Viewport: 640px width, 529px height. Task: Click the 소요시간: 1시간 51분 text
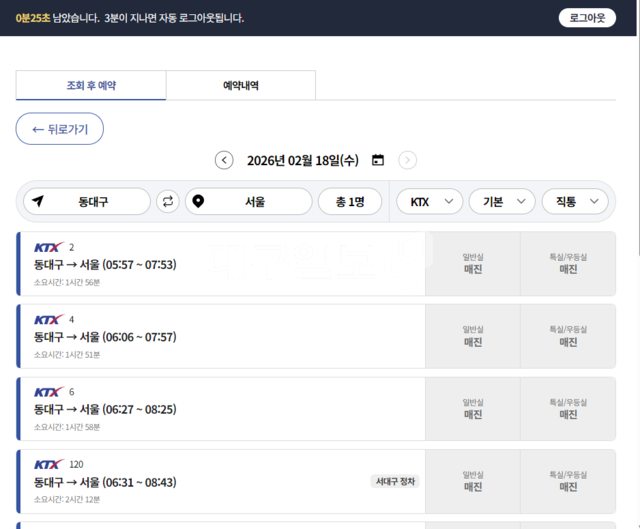point(67,355)
